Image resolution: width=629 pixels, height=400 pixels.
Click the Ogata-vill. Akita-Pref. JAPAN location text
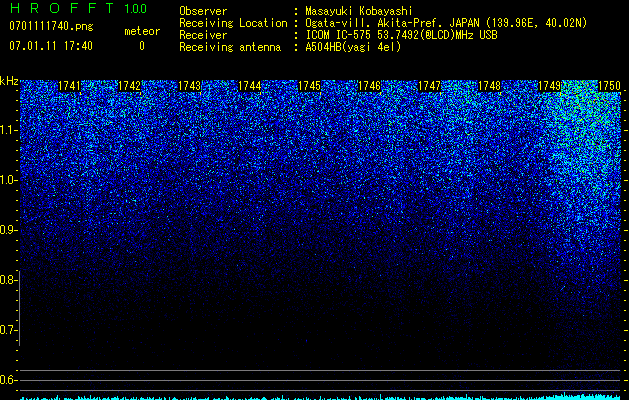(446, 23)
